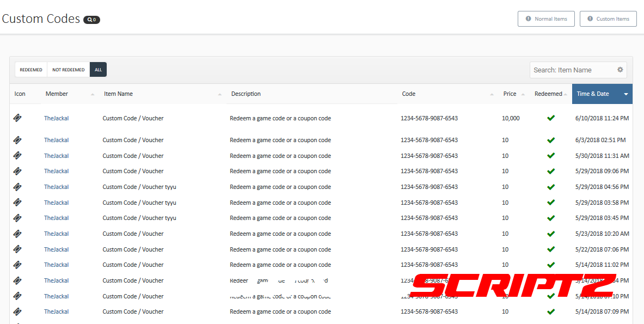
Task: Sort the table by Time & Date
Action: pyautogui.click(x=602, y=94)
